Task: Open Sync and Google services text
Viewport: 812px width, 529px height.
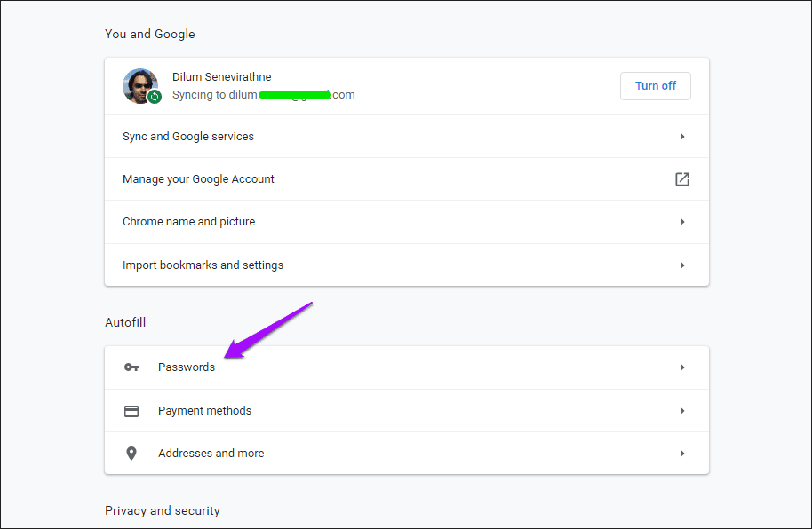Action: 188,137
